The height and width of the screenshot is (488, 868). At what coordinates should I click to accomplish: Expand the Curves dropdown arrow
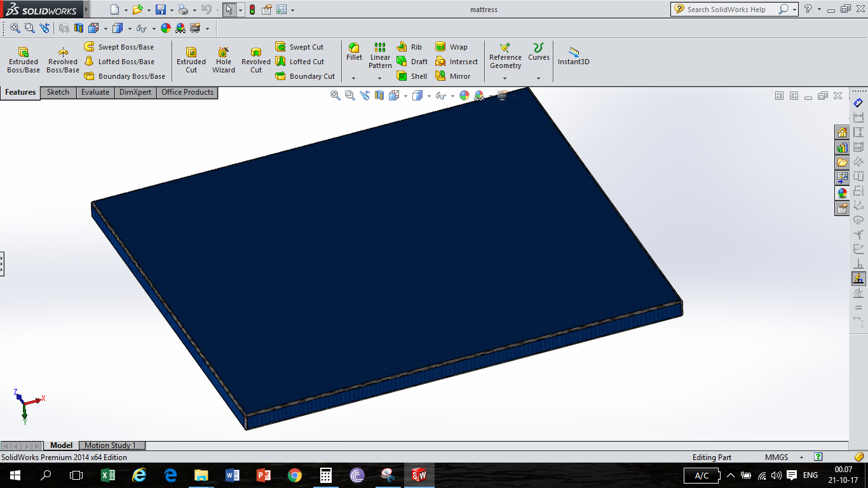click(x=539, y=78)
